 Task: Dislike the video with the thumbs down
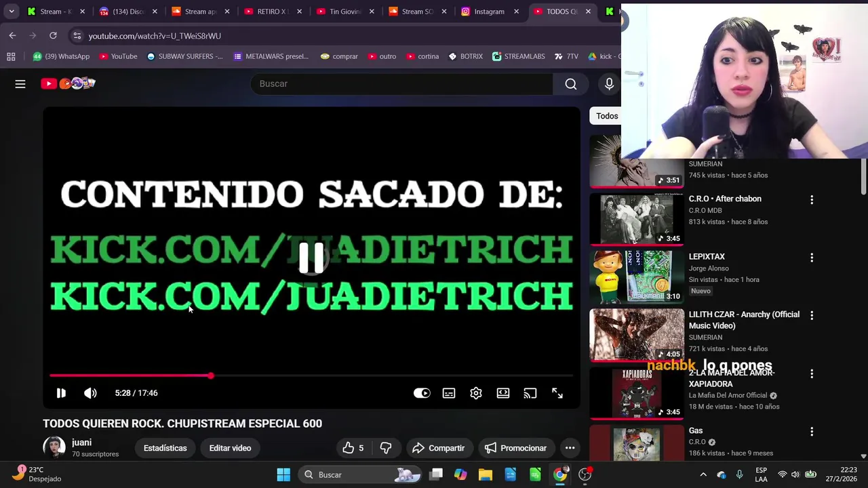(386, 448)
